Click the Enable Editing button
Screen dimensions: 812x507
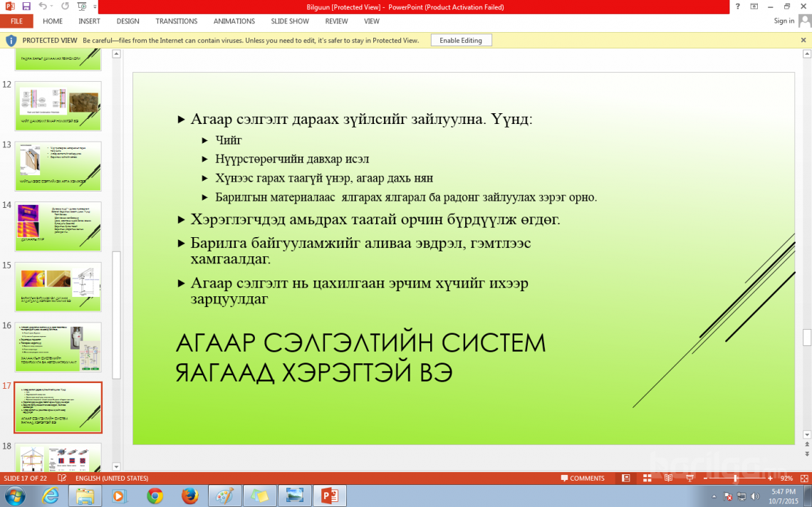(x=461, y=41)
